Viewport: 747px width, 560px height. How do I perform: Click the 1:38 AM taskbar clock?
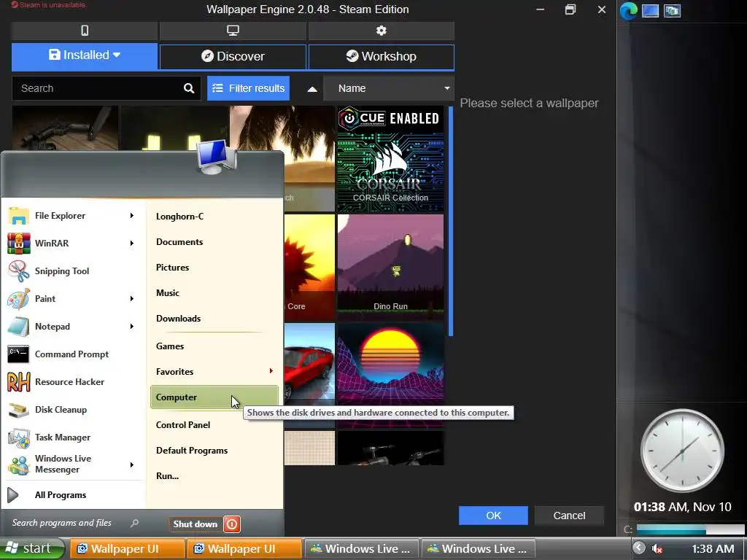pos(713,548)
